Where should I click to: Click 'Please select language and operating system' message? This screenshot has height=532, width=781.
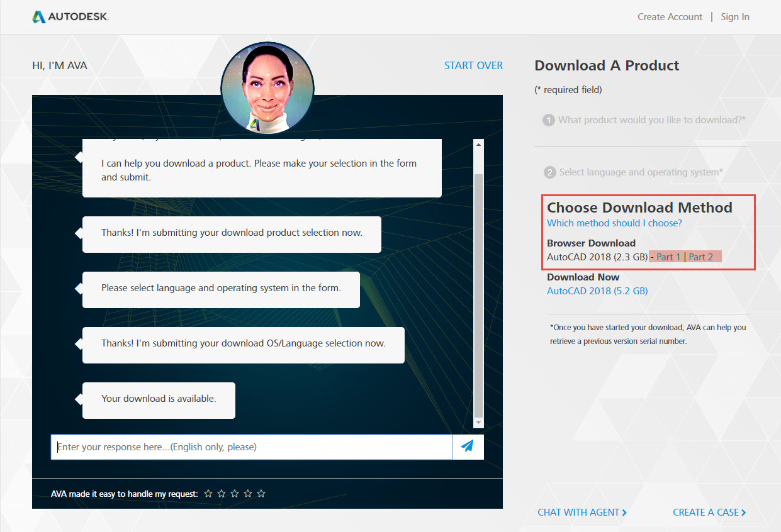(221, 289)
